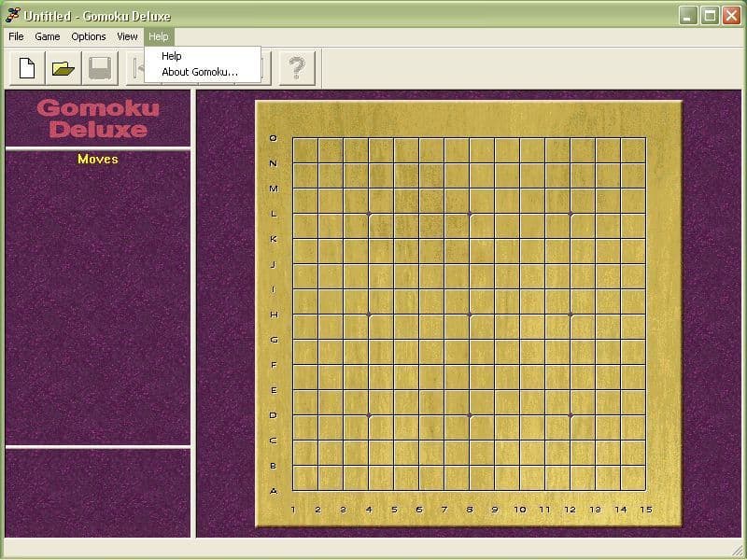Click the New game blank page icon

[x=27, y=68]
